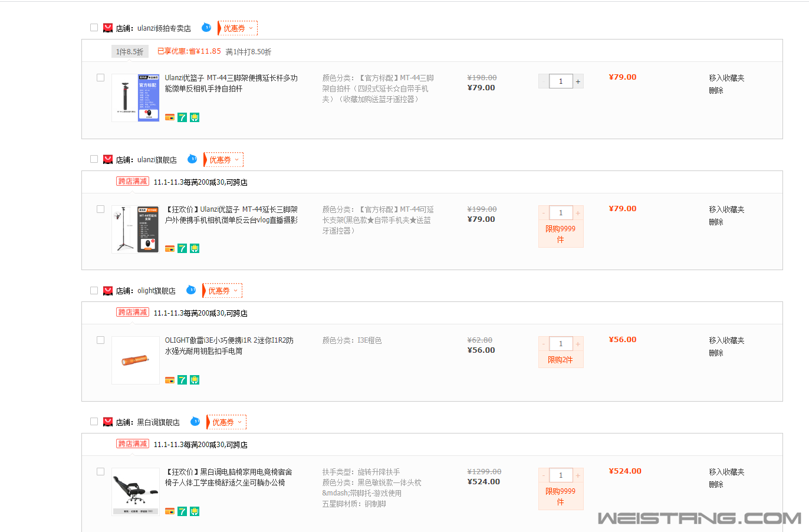Click quantity field for 狂欢价 MT-44延长三脚架

pos(561,213)
